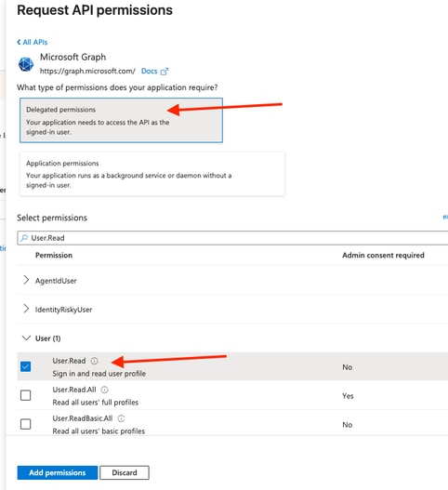The width and height of the screenshot is (448, 490).
Task: Click the Permission column header
Action: point(54,256)
